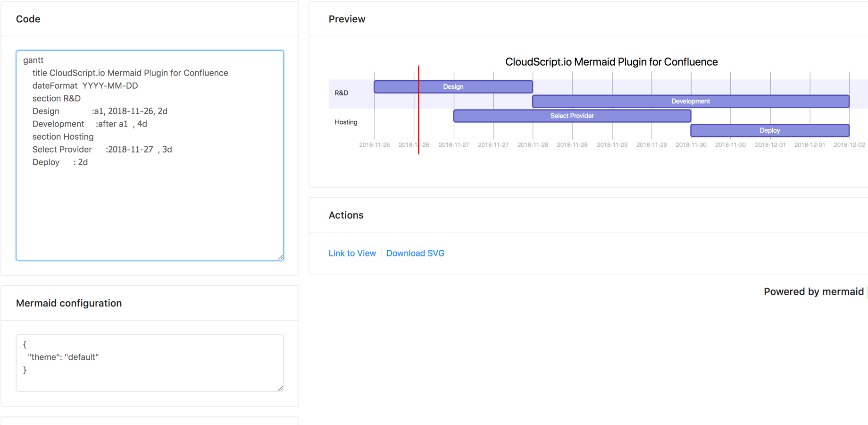Click the 'Select Provider :2018-11-27 , 3d' line
Image resolution: width=868 pixels, height=425 pixels.
click(102, 149)
